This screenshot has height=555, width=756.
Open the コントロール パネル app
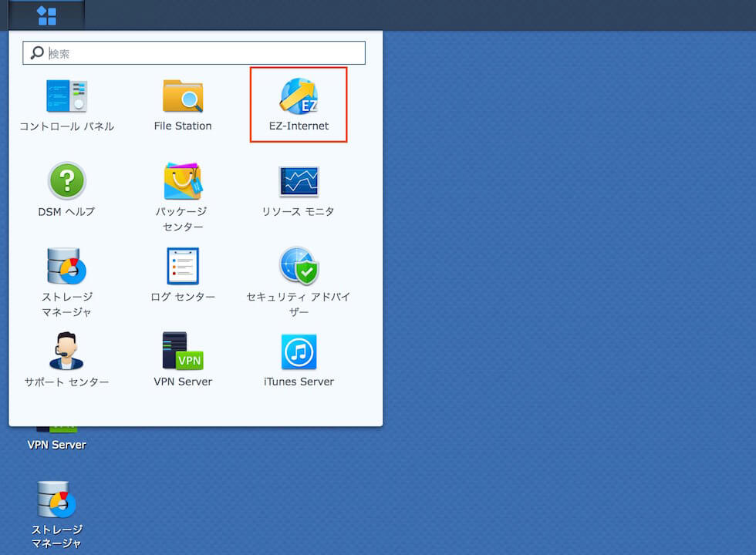pos(66,106)
